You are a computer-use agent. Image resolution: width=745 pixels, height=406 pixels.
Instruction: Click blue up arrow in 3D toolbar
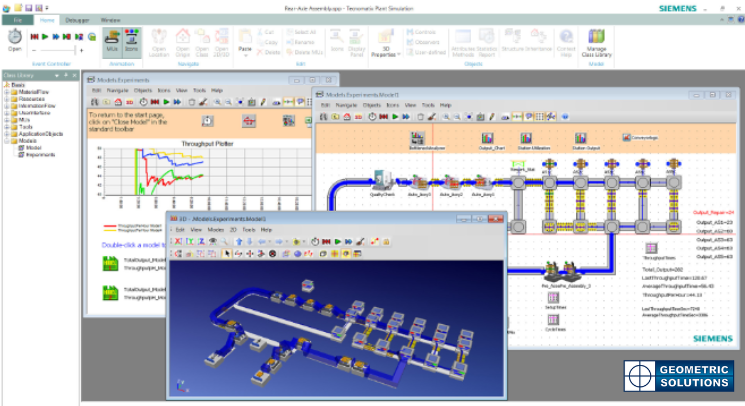(239, 242)
